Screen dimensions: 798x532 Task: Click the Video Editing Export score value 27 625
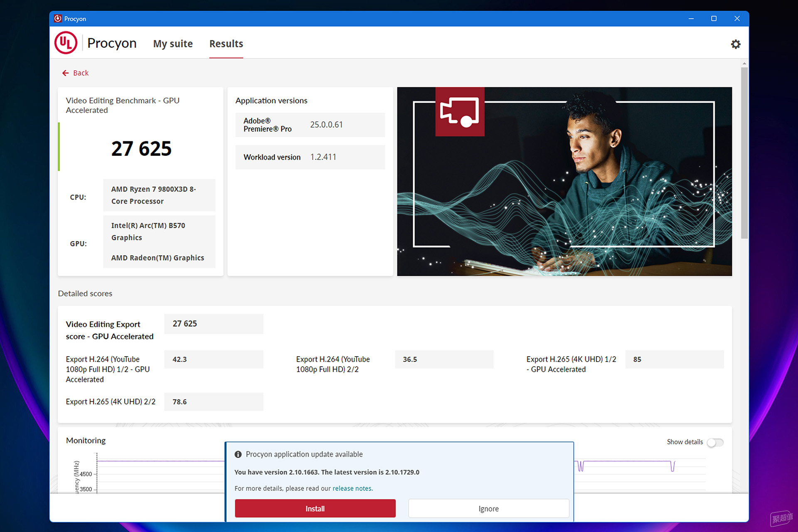coord(214,324)
